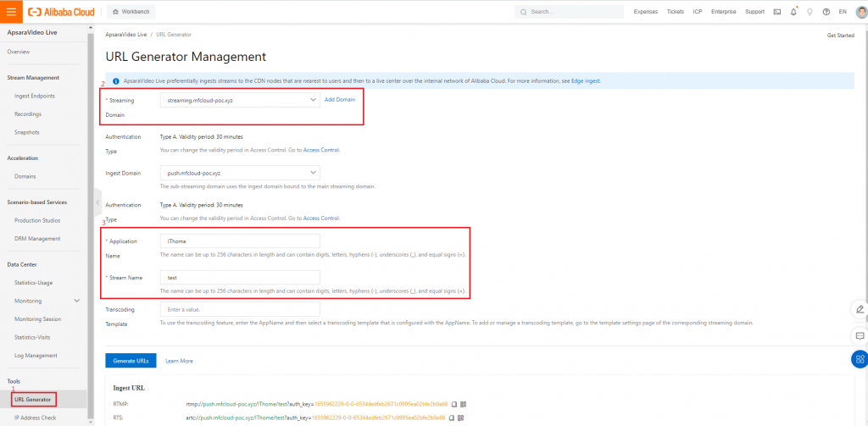
Task: Click the blue apps grid floating button
Action: [x=860, y=359]
